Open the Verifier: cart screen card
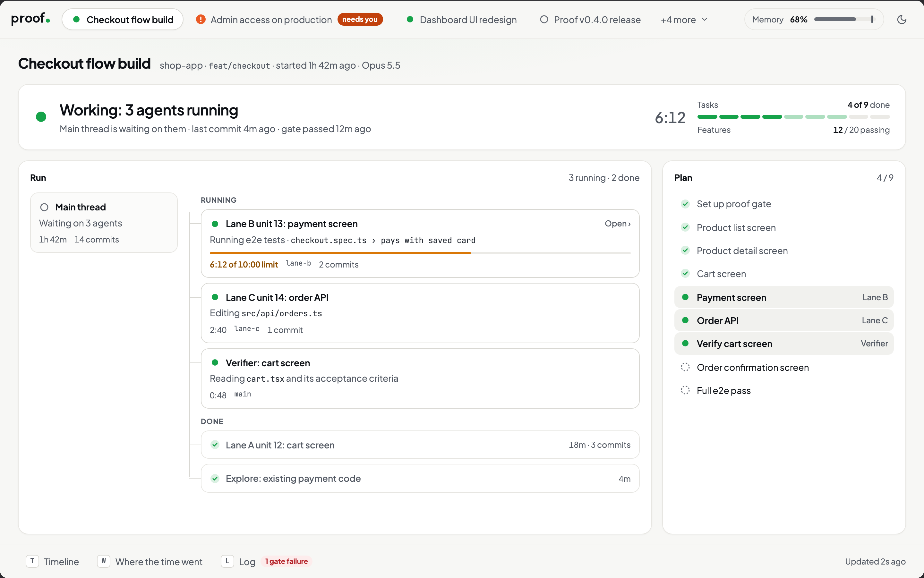Image resolution: width=924 pixels, height=578 pixels. pyautogui.click(x=420, y=378)
